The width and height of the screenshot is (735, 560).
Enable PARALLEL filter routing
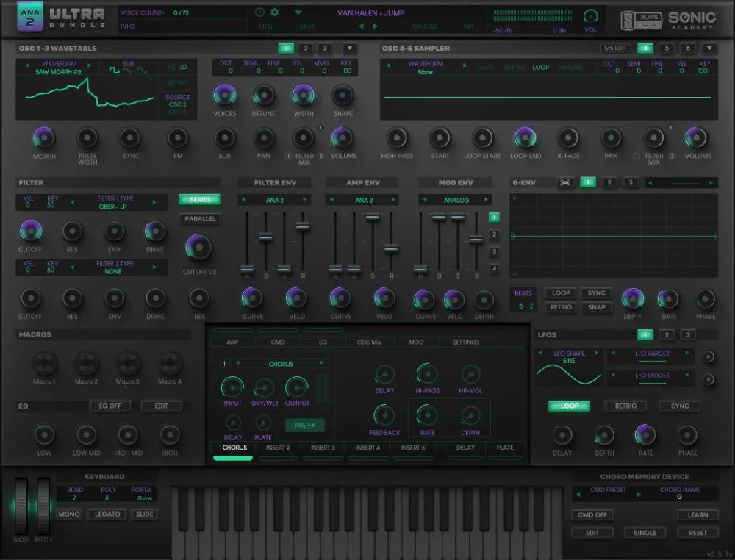point(199,218)
